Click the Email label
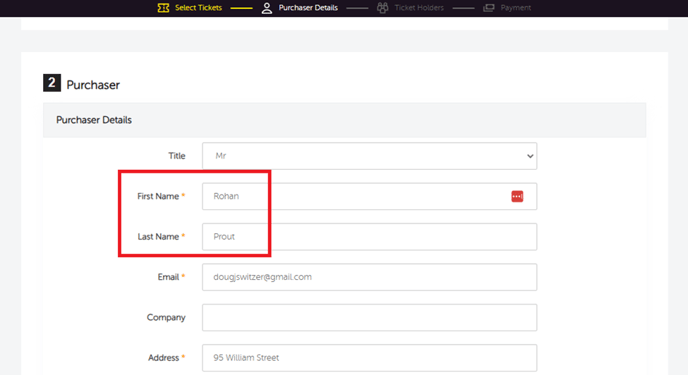Viewport: 688px width, 375px height. coord(168,277)
